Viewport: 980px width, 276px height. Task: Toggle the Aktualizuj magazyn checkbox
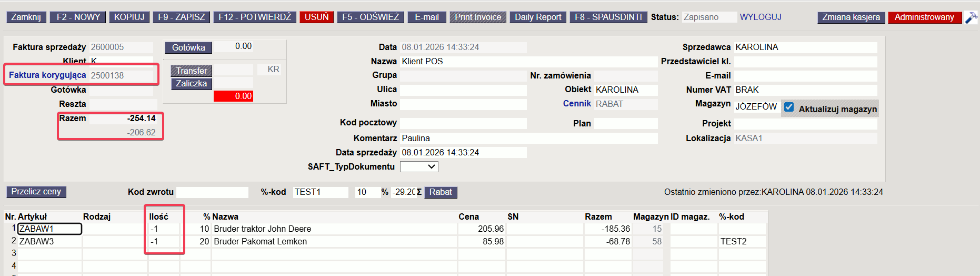pyautogui.click(x=789, y=107)
